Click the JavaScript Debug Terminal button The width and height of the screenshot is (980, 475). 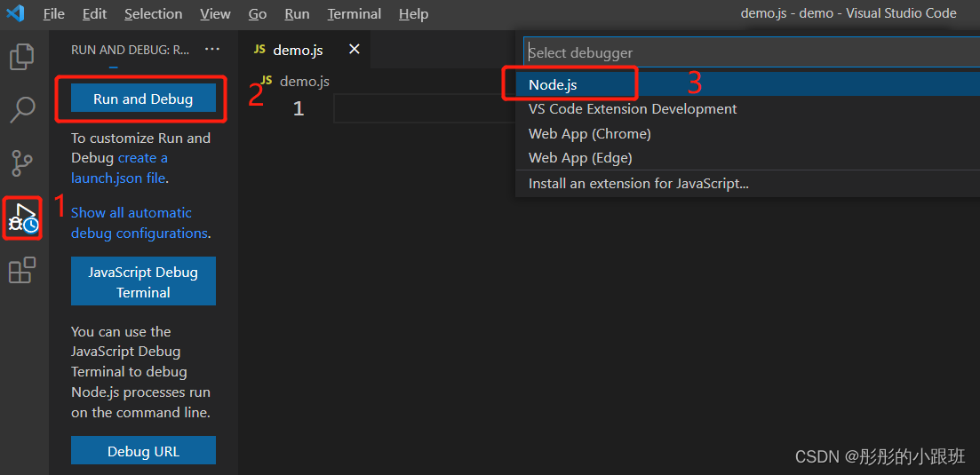click(143, 281)
